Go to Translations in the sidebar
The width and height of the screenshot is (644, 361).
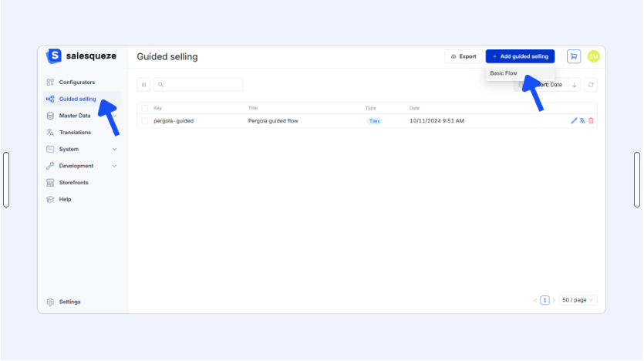75,132
